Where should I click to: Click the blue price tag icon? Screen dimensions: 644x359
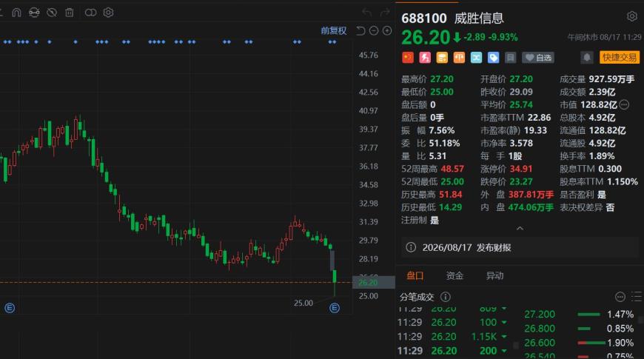[x=493, y=58]
